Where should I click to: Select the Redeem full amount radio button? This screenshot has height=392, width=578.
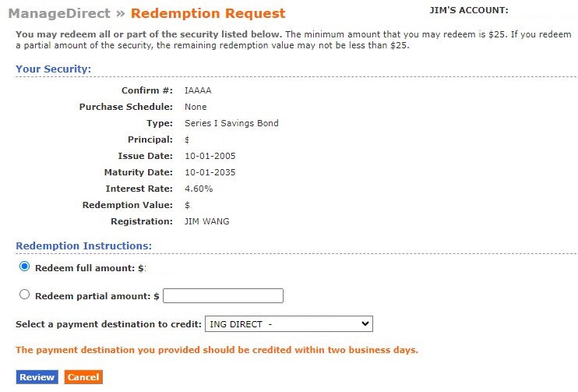24,267
